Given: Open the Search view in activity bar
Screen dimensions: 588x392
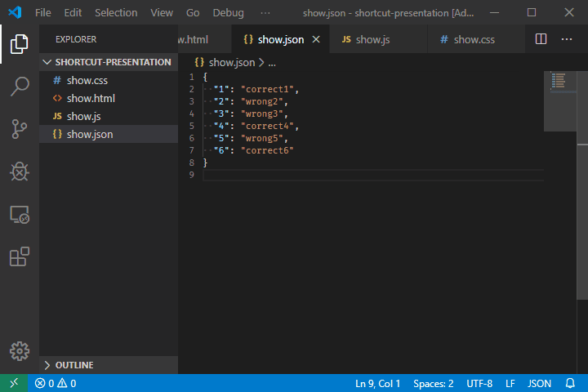Looking at the screenshot, I should tap(20, 87).
